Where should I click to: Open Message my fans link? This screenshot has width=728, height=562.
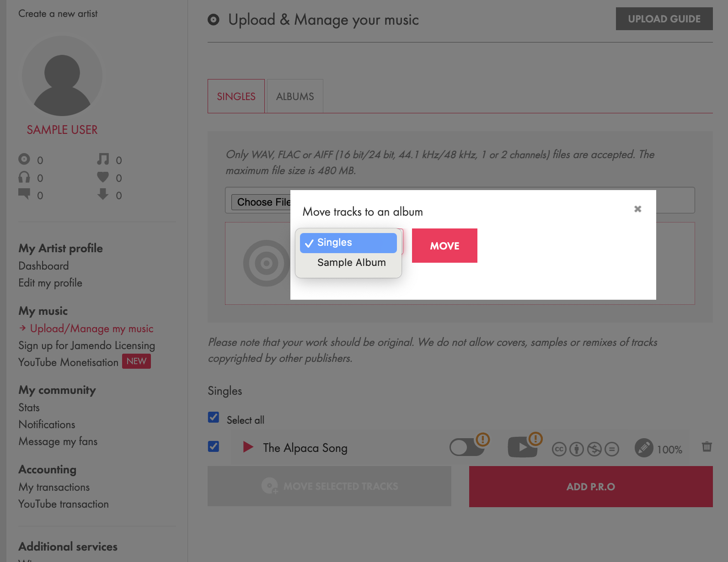pyautogui.click(x=58, y=441)
